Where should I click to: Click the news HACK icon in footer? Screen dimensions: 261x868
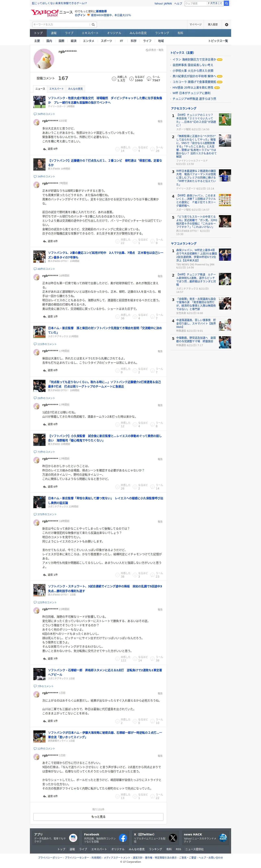click(x=223, y=838)
